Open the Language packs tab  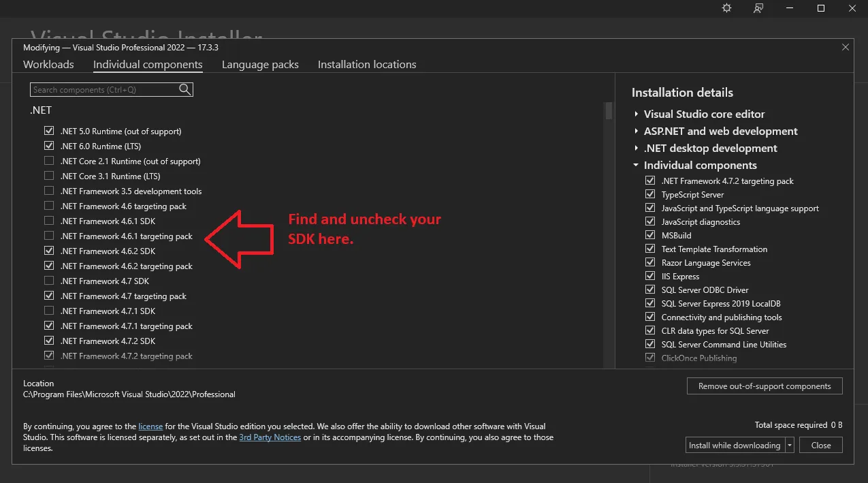(x=260, y=64)
